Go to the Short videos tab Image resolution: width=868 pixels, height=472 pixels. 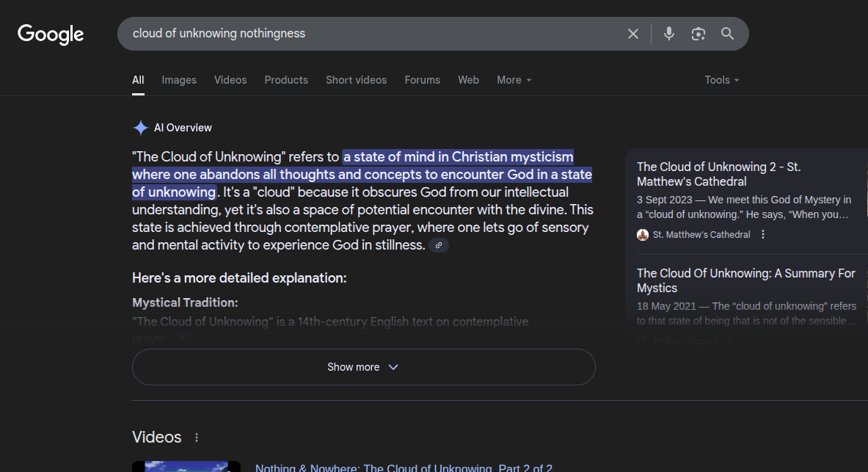tap(357, 80)
